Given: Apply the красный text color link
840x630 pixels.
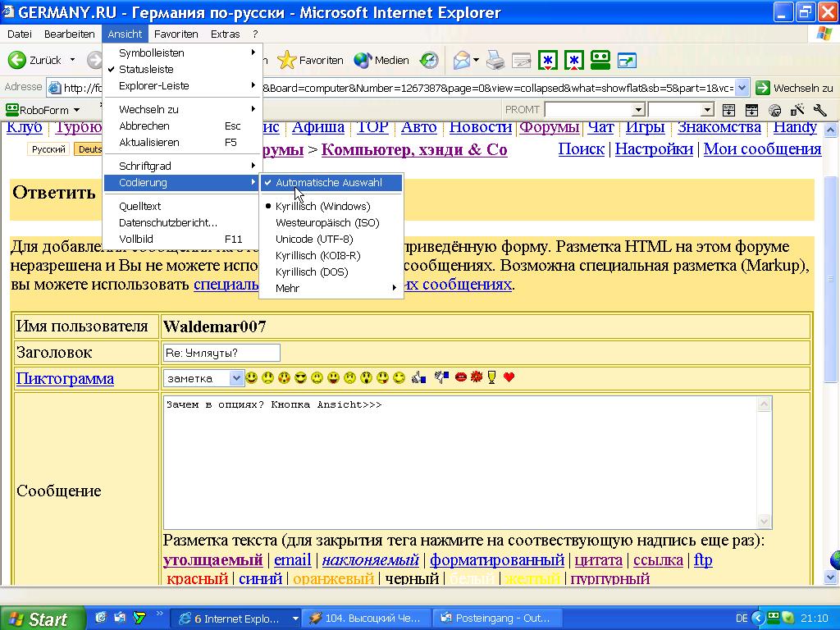Looking at the screenshot, I should (198, 579).
